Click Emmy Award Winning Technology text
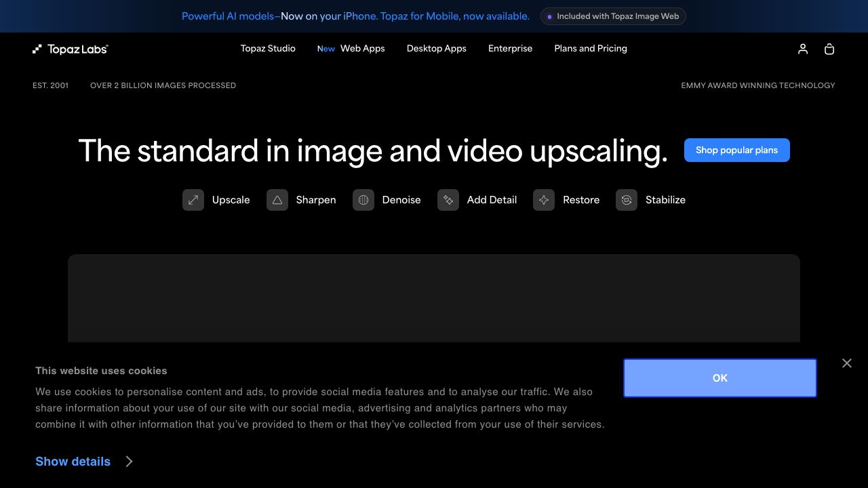Screen dimensions: 868x488 click(x=758, y=85)
